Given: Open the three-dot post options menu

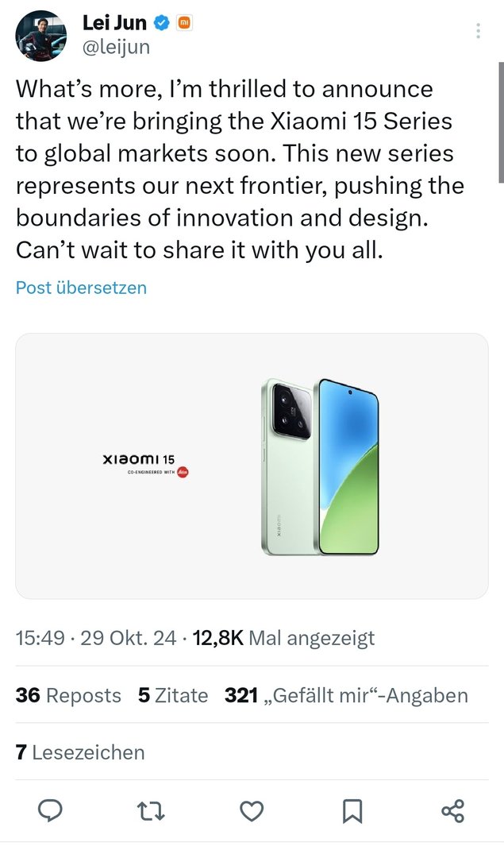Looking at the screenshot, I should 479,31.
